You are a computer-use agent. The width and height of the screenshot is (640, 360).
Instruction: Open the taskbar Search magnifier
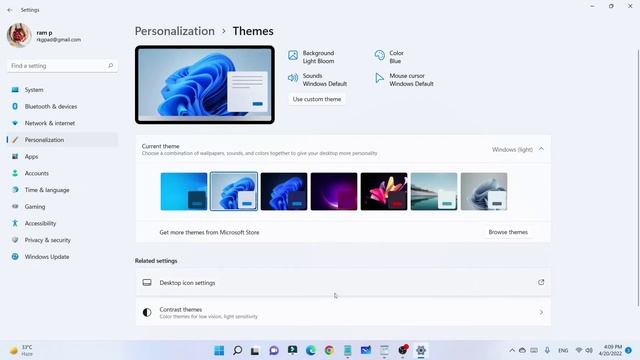tap(238, 350)
